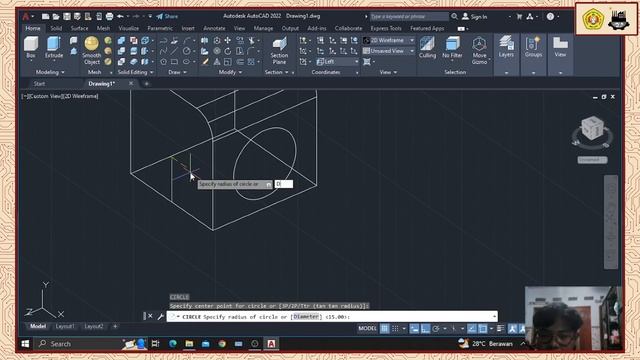Click the command line customize wrench icon
Screen dimensions: 640x360
[160, 316]
